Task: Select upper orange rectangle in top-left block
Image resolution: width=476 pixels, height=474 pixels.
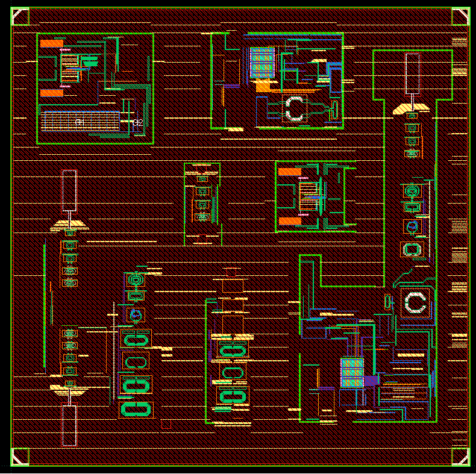Action: [52, 43]
